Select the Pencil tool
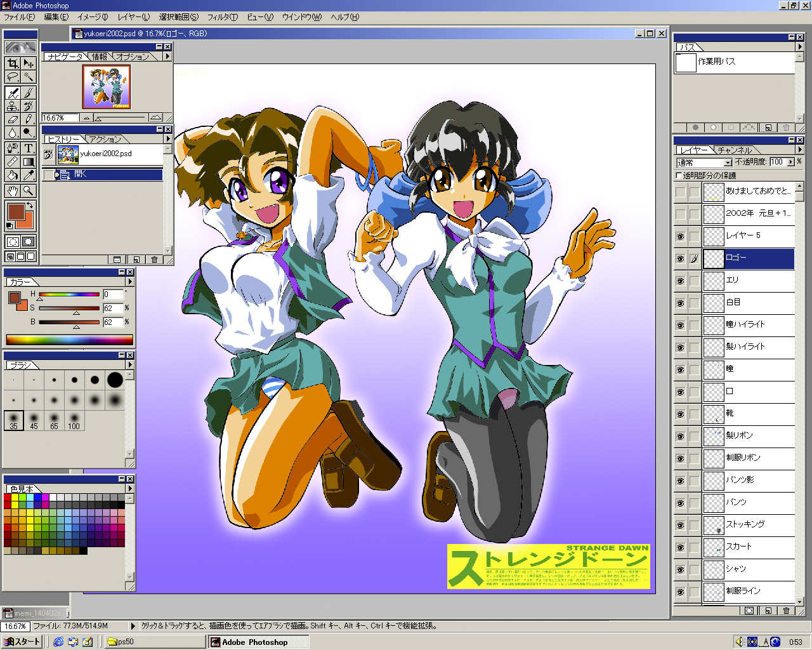812x650 pixels. click(x=29, y=119)
